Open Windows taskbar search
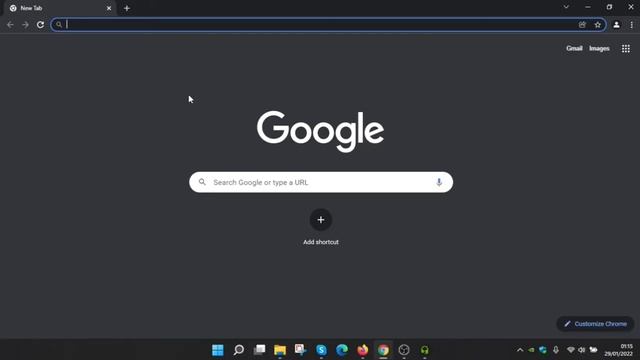The width and height of the screenshot is (640, 360). 239,350
